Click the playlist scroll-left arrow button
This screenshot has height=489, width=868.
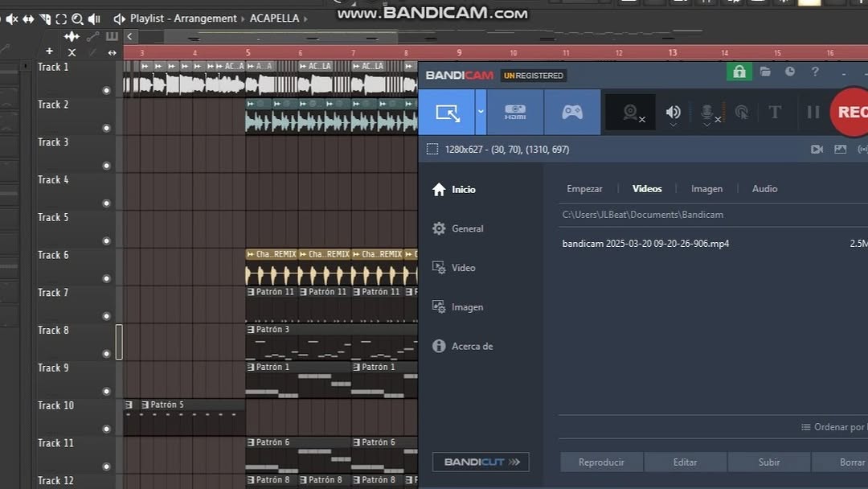click(x=129, y=36)
